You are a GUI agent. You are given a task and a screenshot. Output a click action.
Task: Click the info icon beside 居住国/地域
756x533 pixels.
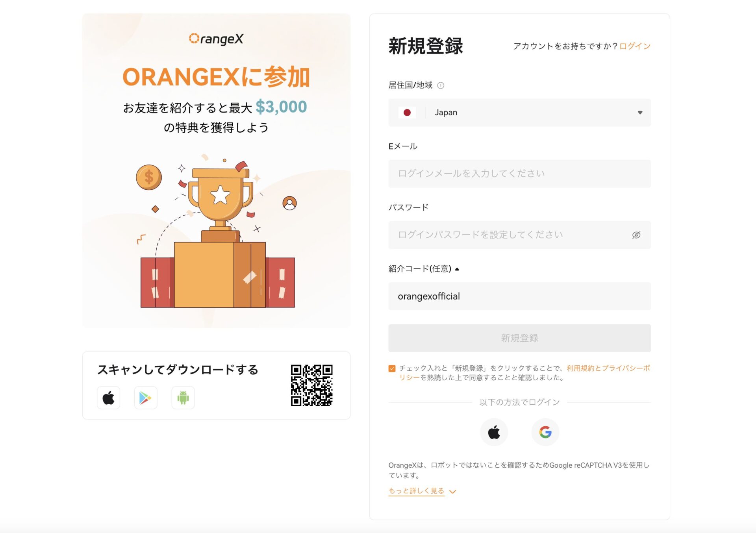pyautogui.click(x=440, y=85)
